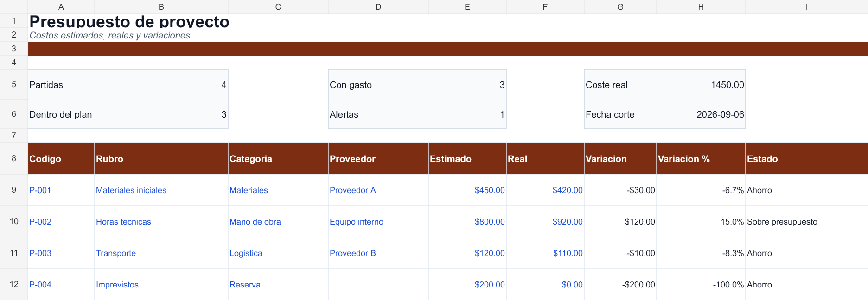
Task: Select real amount $420.00
Action: click(x=545, y=190)
